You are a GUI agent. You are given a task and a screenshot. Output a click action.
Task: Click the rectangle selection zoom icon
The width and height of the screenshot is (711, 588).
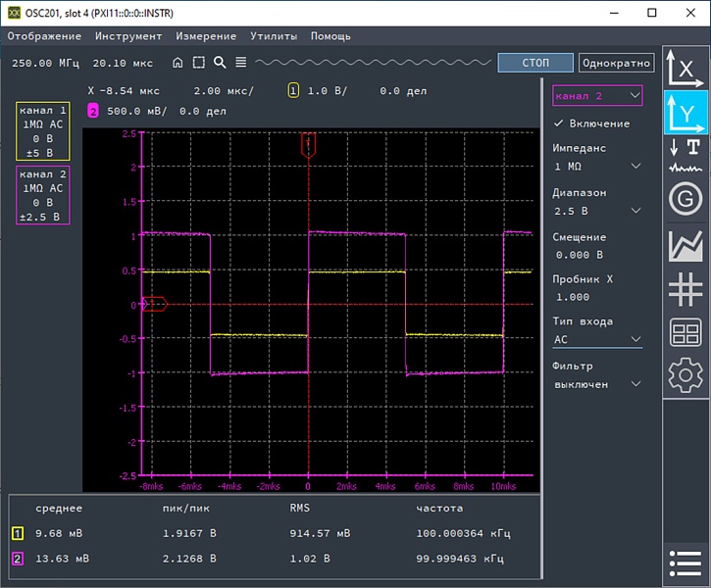pyautogui.click(x=199, y=63)
